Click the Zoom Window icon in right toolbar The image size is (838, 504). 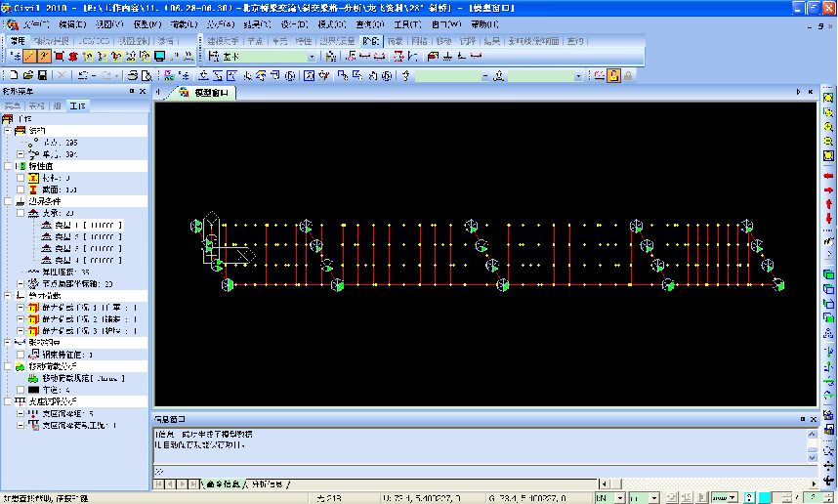pyautogui.click(x=828, y=112)
